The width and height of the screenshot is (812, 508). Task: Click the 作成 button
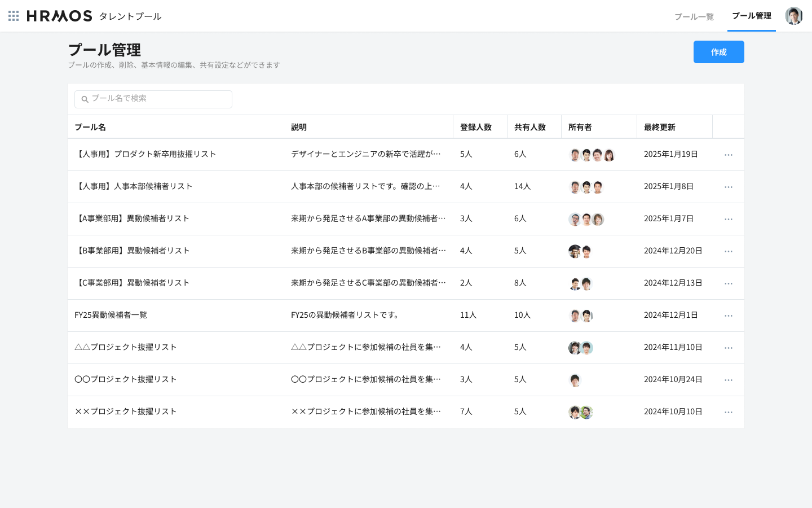(718, 52)
